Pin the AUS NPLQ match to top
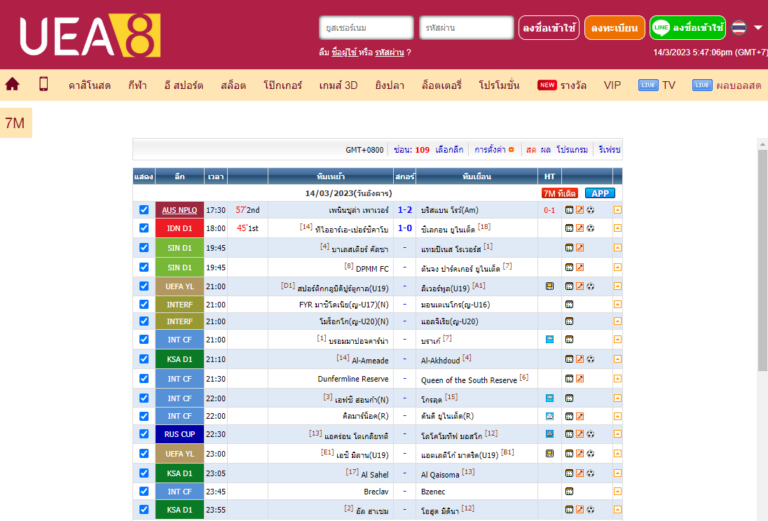This screenshot has width=768, height=521. point(618,210)
